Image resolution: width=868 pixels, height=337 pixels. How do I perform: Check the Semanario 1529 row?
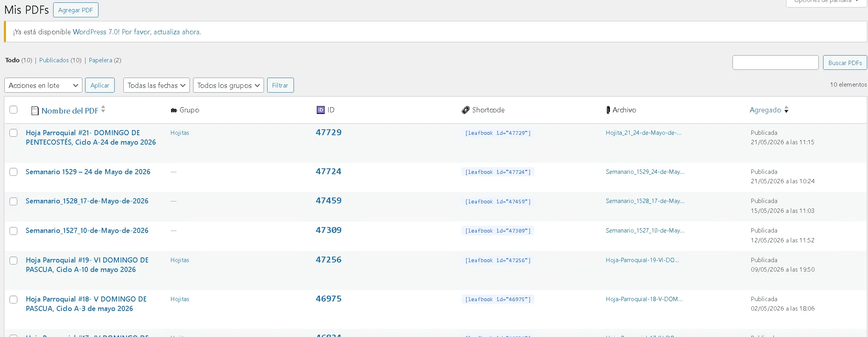pyautogui.click(x=13, y=172)
